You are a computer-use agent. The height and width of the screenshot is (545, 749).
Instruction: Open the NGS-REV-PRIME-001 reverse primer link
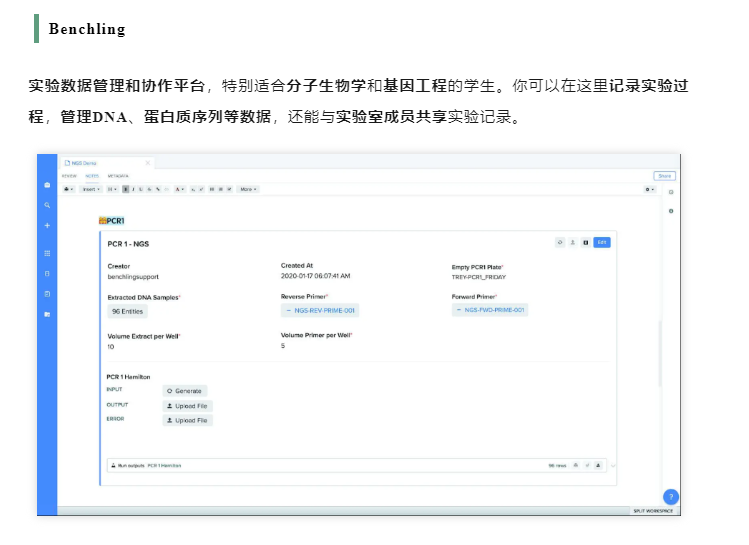(x=320, y=310)
